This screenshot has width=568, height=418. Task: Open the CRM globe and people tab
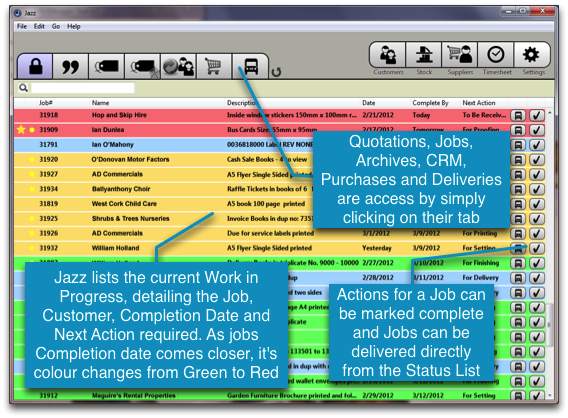(x=178, y=66)
